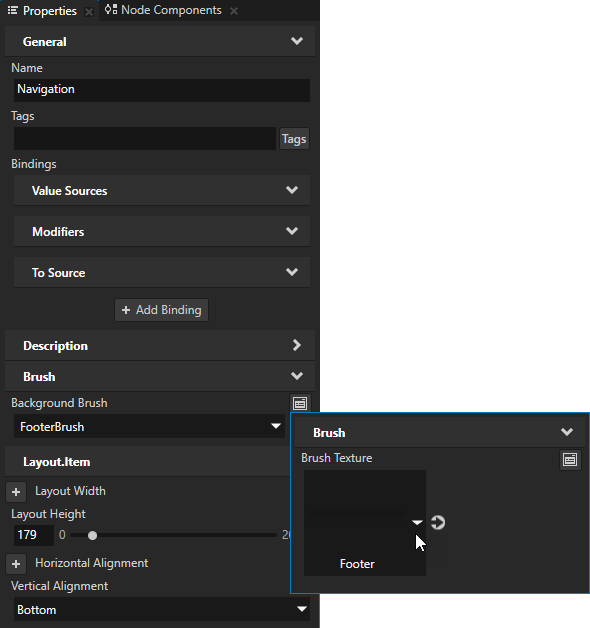Collapse the Modifiers section
The width and height of the screenshot is (590, 628).
tap(292, 231)
